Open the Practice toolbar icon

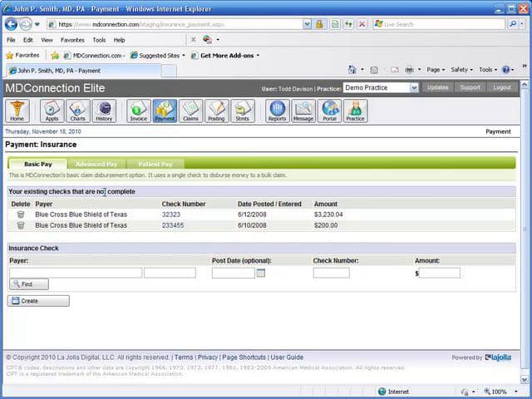[x=356, y=111]
